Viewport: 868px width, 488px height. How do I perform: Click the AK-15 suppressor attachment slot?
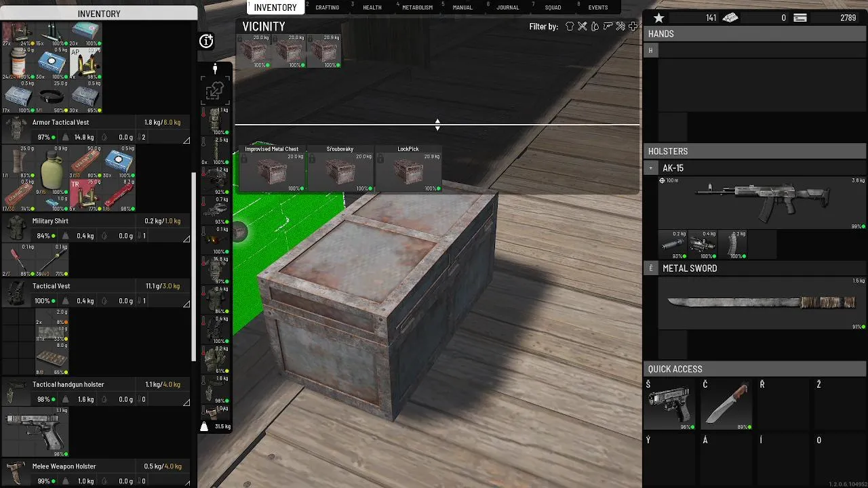click(x=672, y=244)
